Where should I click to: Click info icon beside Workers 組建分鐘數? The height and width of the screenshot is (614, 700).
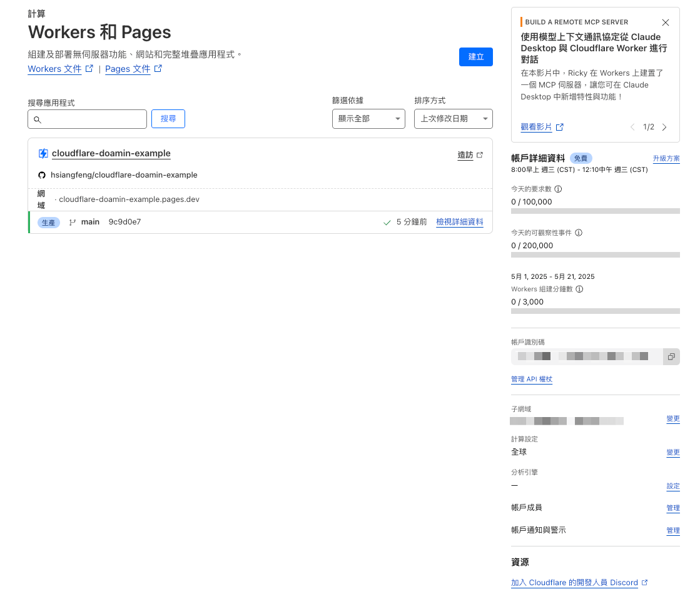579,289
